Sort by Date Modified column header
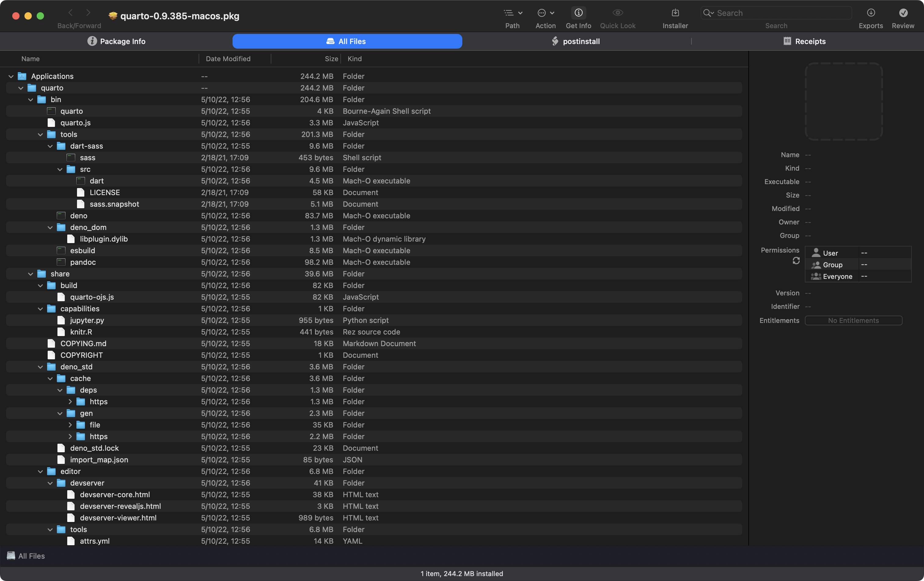924x581 pixels. point(228,59)
